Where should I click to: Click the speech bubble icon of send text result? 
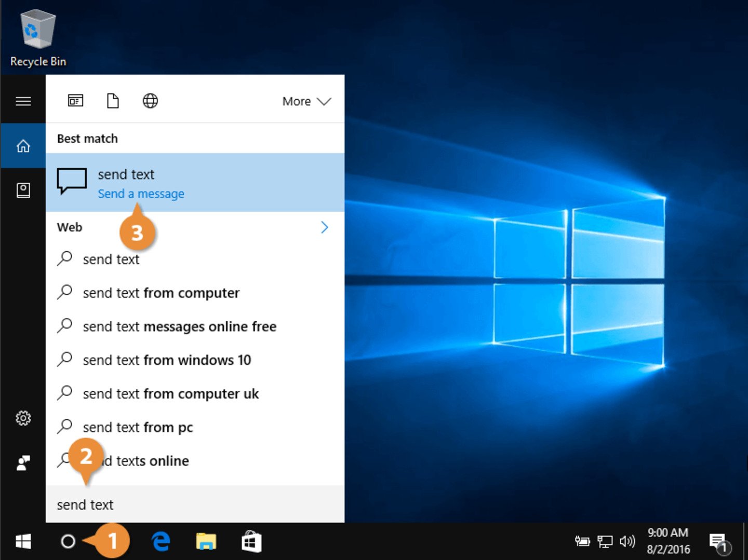(x=72, y=181)
